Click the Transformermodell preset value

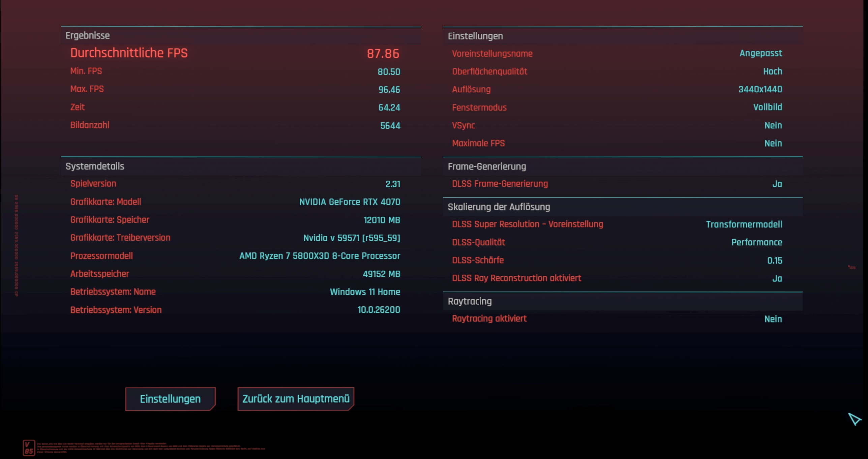coord(744,224)
